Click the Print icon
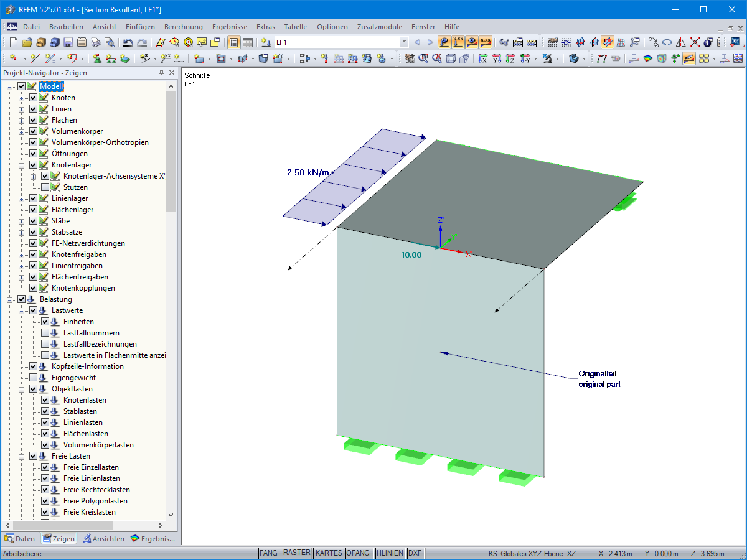Viewport: 747px width, 560px height. pos(95,42)
